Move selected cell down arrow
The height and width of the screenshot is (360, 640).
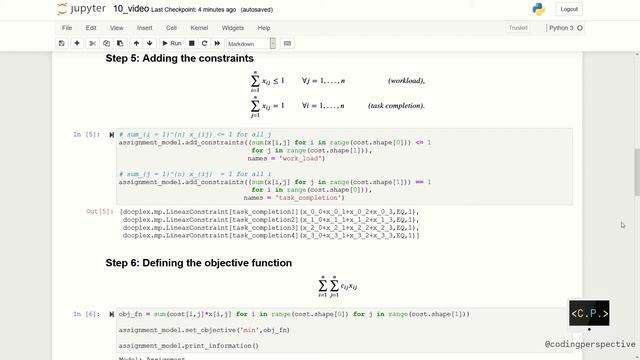pyautogui.click(x=149, y=43)
